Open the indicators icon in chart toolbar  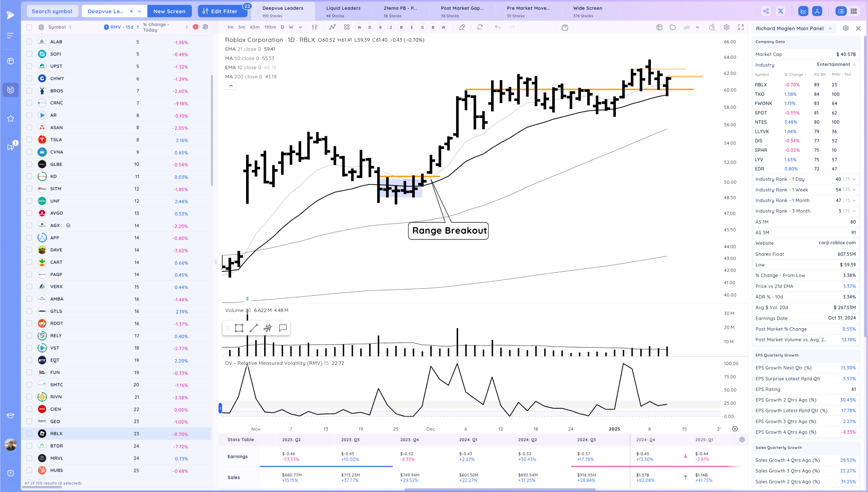click(332, 27)
